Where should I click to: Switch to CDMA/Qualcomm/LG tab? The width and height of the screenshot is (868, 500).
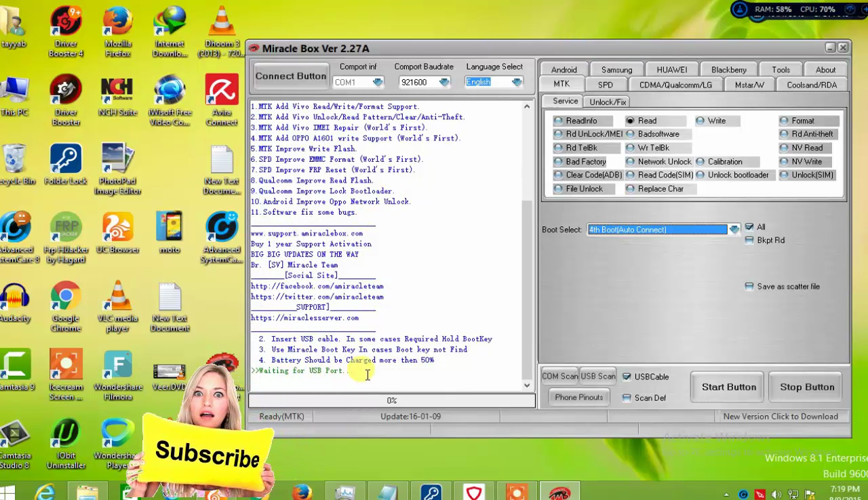pos(675,85)
